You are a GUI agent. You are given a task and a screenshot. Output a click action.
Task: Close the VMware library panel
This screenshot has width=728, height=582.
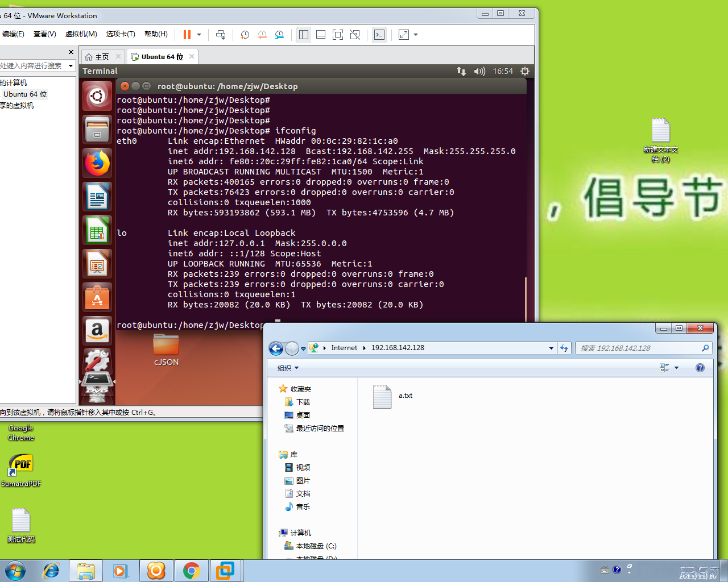pyautogui.click(x=71, y=52)
